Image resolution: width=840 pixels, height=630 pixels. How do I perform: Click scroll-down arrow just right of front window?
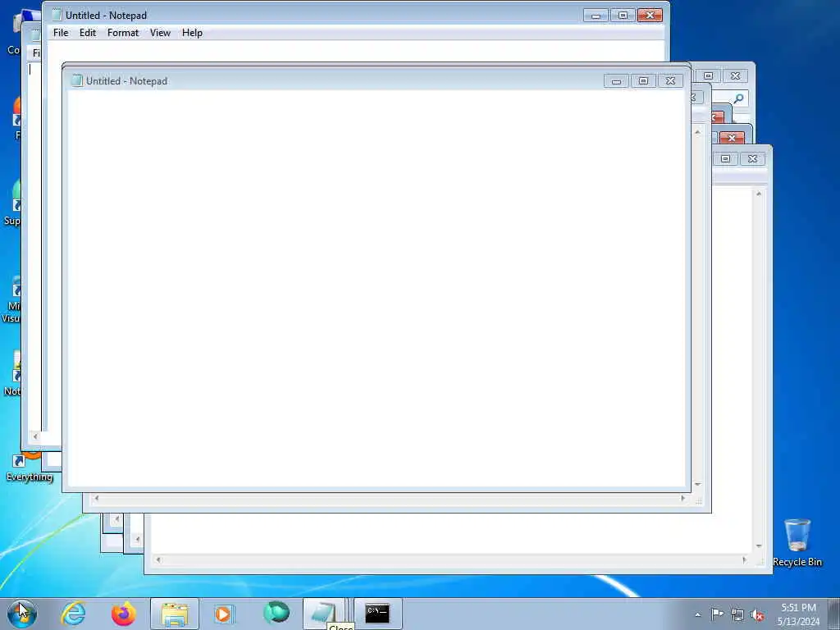(x=697, y=484)
